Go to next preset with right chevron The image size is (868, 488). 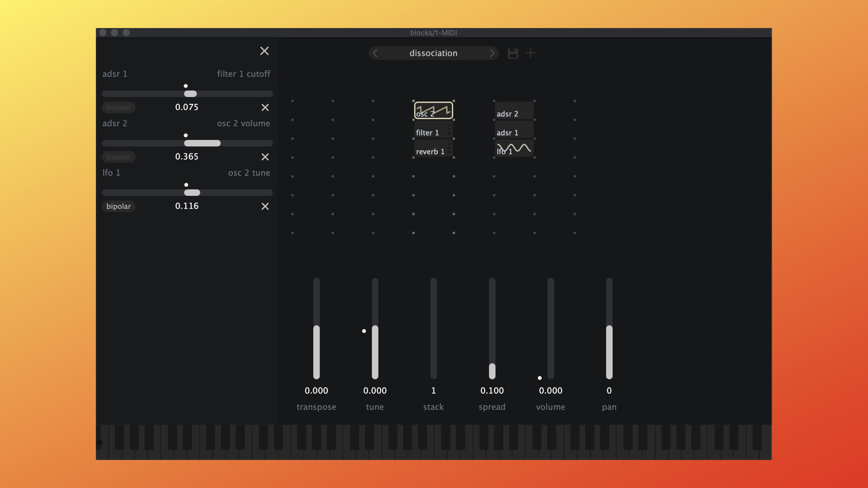492,53
